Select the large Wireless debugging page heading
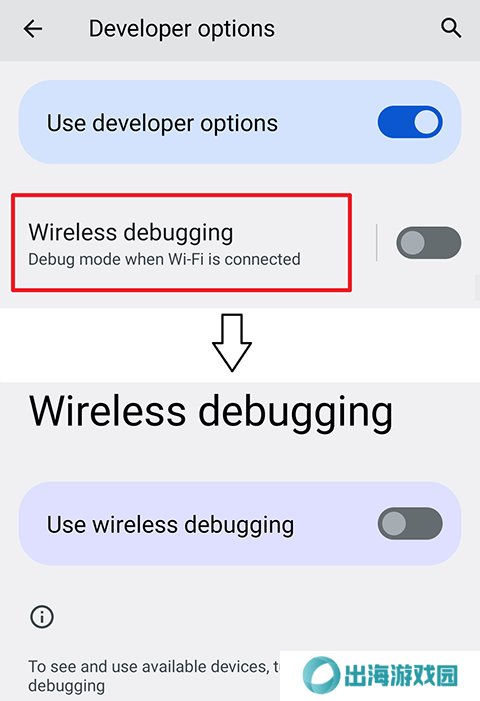 click(211, 413)
